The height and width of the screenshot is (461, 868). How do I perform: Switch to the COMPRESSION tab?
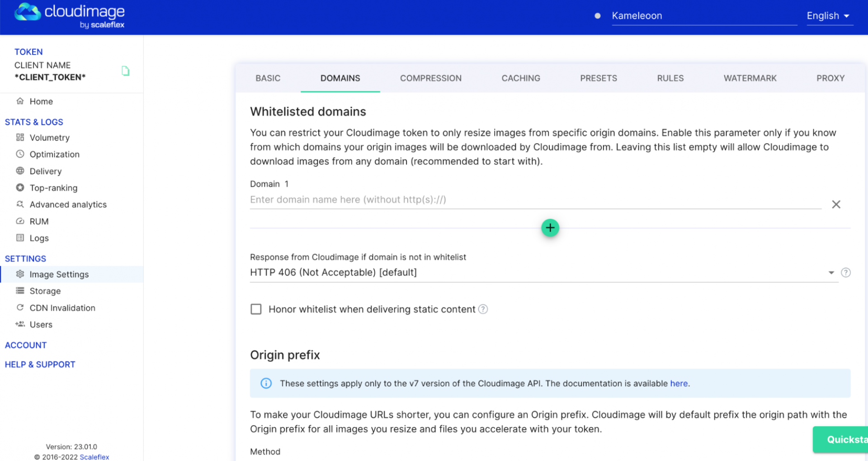tap(430, 78)
